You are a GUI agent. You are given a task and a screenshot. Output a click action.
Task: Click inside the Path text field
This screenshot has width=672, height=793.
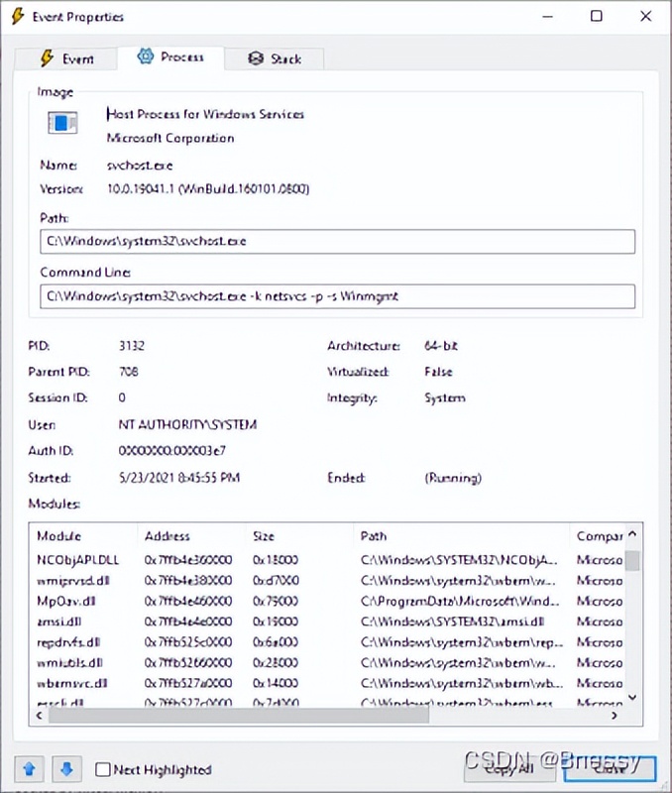pos(337,242)
